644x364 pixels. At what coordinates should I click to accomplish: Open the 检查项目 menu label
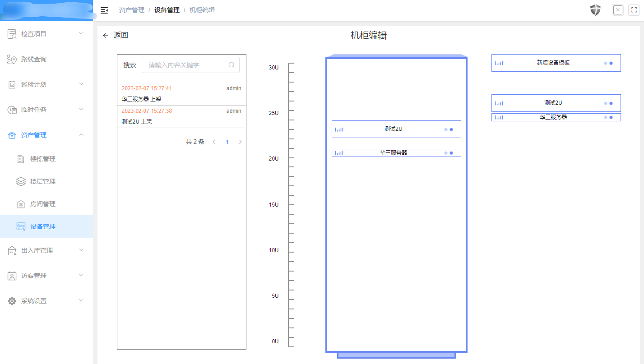34,34
